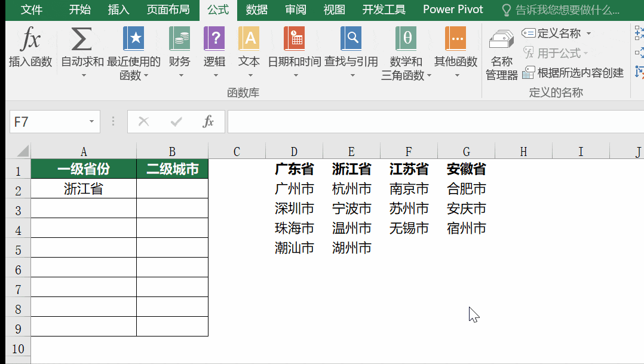Select cell 江苏省 in column F
644x364 pixels.
[409, 169]
